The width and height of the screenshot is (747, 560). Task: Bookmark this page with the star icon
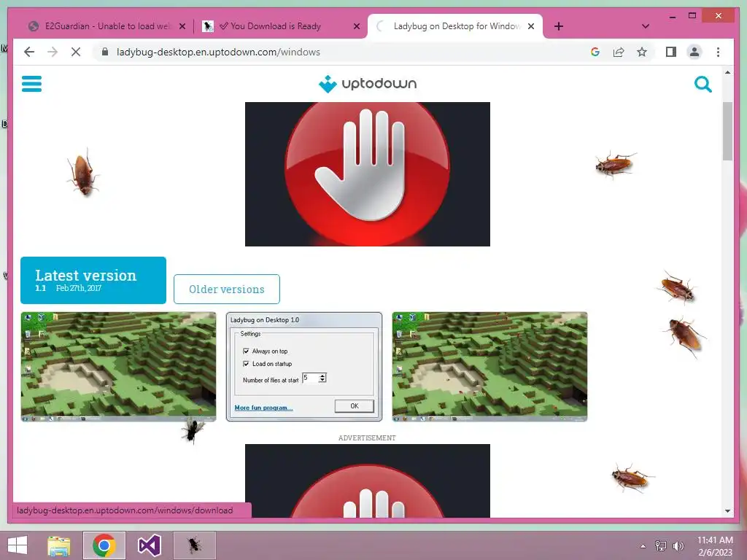[x=642, y=52]
